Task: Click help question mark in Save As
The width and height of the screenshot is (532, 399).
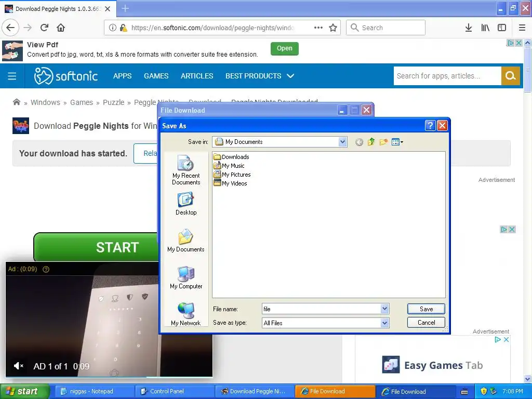Action: pyautogui.click(x=430, y=126)
